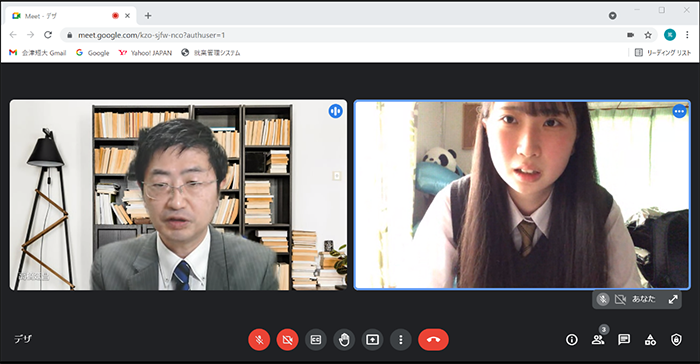Open the meeting details info icon
The width and height of the screenshot is (700, 364).
point(571,340)
